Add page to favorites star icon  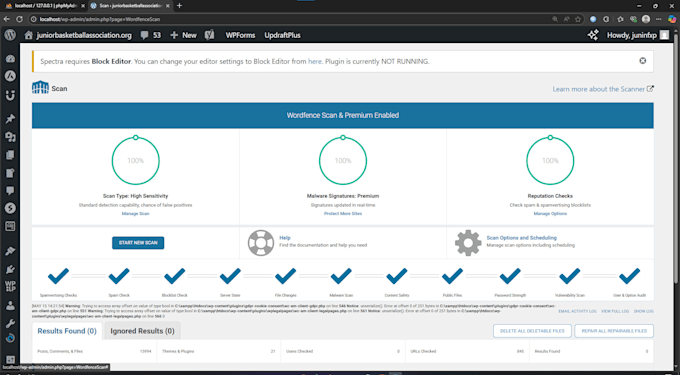[578, 19]
